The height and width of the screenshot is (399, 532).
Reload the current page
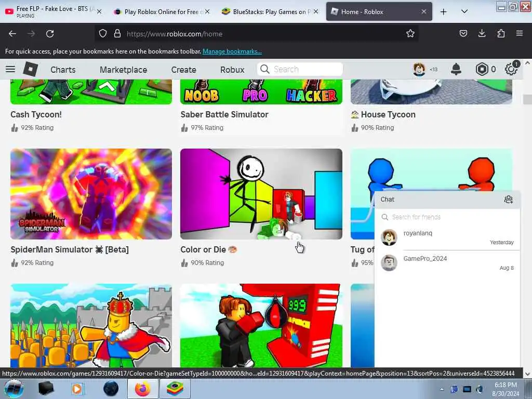click(50, 34)
